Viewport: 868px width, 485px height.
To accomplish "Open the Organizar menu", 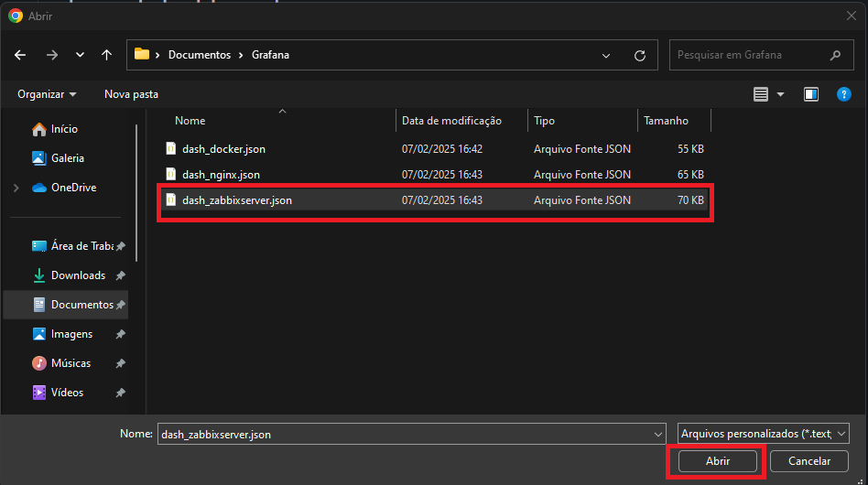I will (47, 94).
